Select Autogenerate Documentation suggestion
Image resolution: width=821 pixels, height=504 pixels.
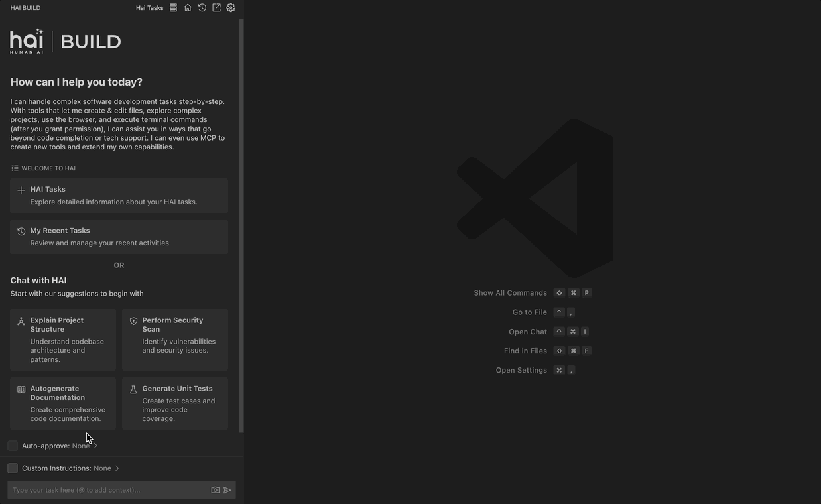pyautogui.click(x=63, y=403)
